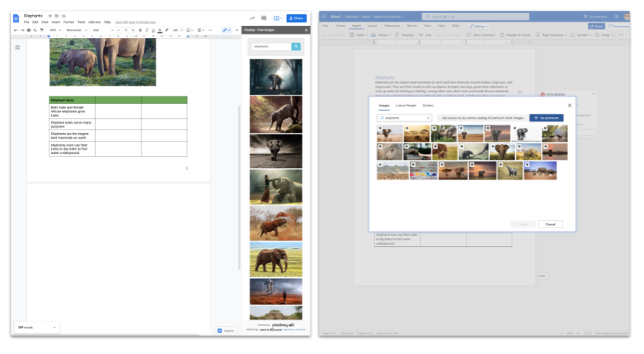
Task: Click the Present to meeting button in Docs
Action: tap(278, 18)
